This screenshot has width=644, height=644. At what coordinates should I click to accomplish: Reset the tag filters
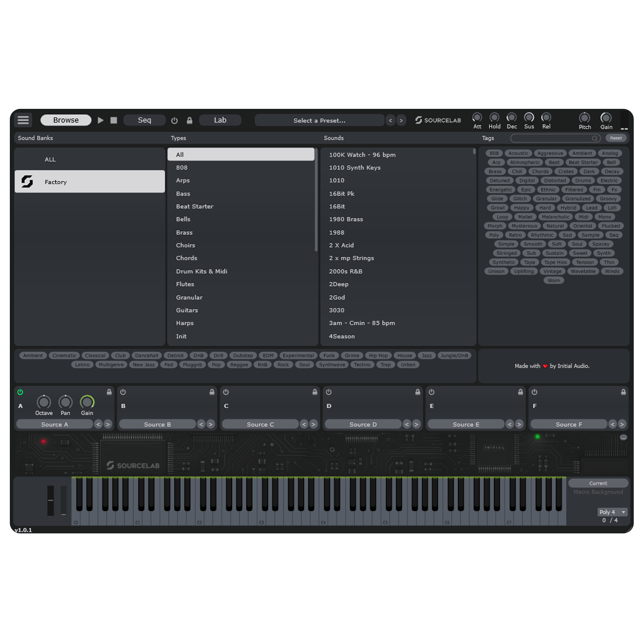pyautogui.click(x=616, y=138)
